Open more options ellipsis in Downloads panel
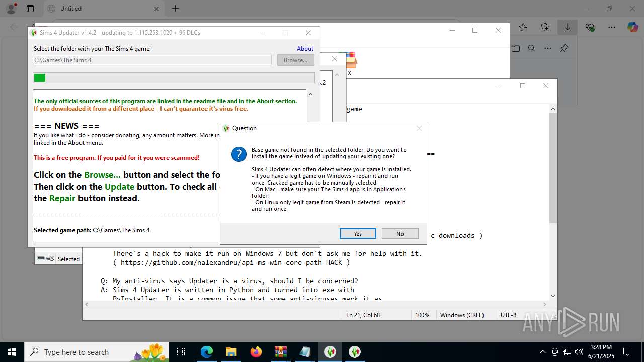644x362 pixels. pos(548,48)
